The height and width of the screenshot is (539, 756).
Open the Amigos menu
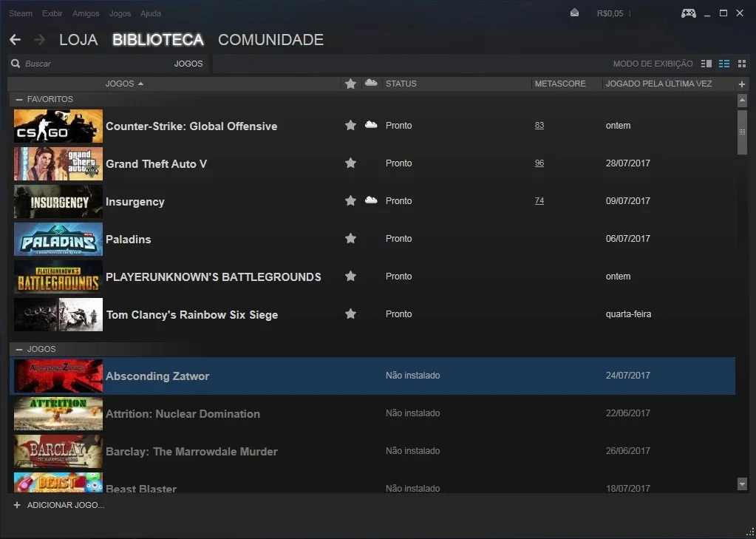click(86, 13)
